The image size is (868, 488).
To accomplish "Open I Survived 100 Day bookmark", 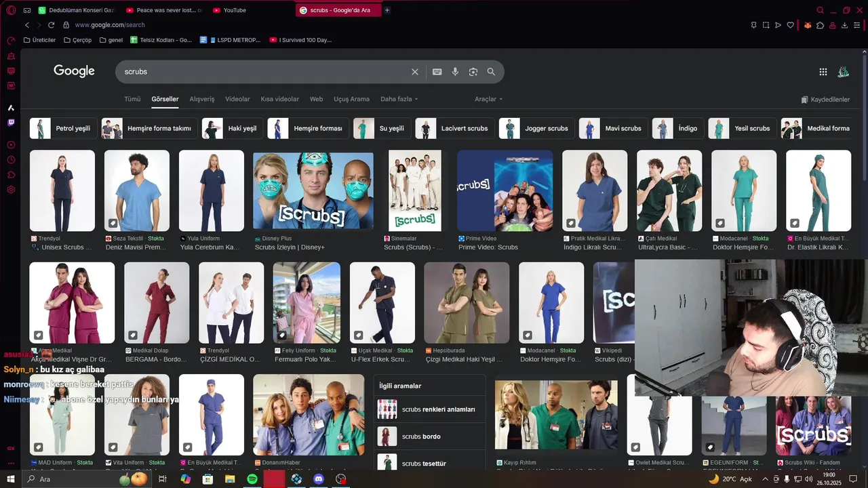I will pyautogui.click(x=300, y=40).
